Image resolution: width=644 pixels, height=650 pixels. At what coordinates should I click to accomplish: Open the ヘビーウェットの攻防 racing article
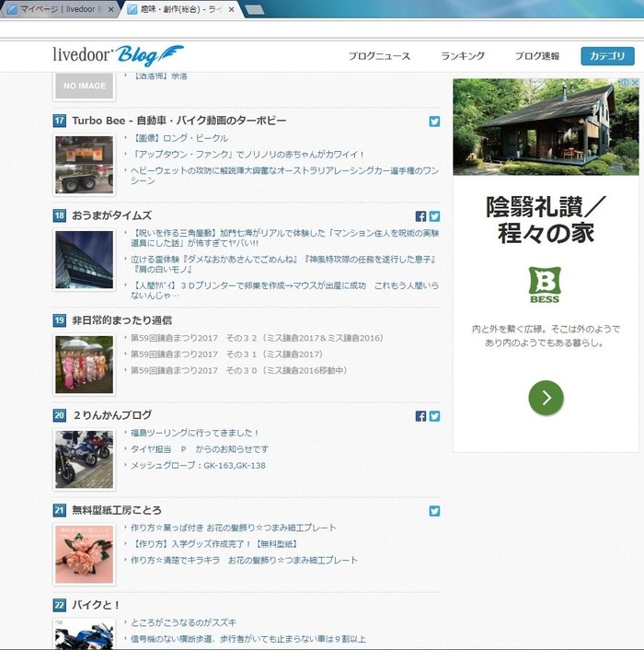285,176
